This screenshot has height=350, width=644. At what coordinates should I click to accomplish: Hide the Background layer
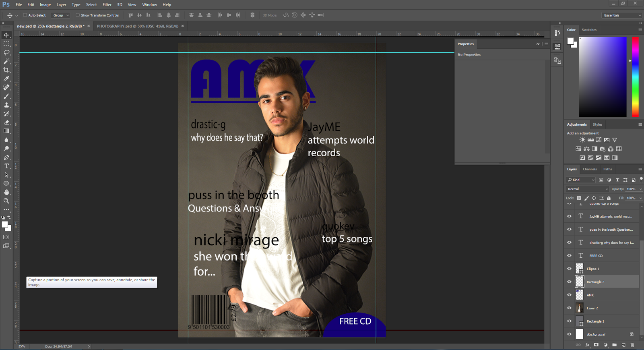pyautogui.click(x=569, y=334)
